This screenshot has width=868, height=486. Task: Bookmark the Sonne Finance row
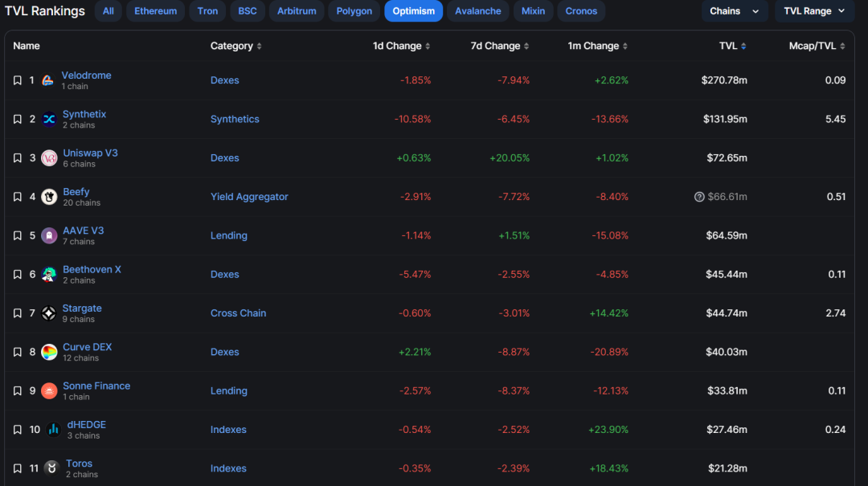tap(17, 390)
